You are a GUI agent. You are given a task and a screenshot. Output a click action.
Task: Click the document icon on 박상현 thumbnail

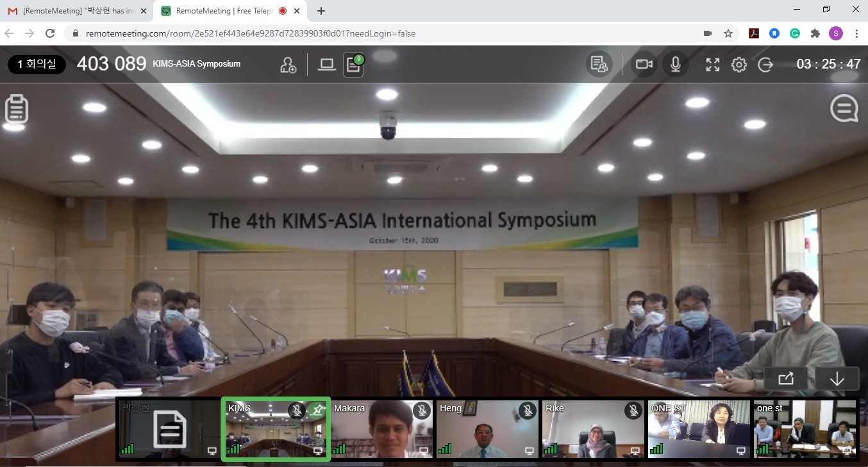(x=170, y=429)
